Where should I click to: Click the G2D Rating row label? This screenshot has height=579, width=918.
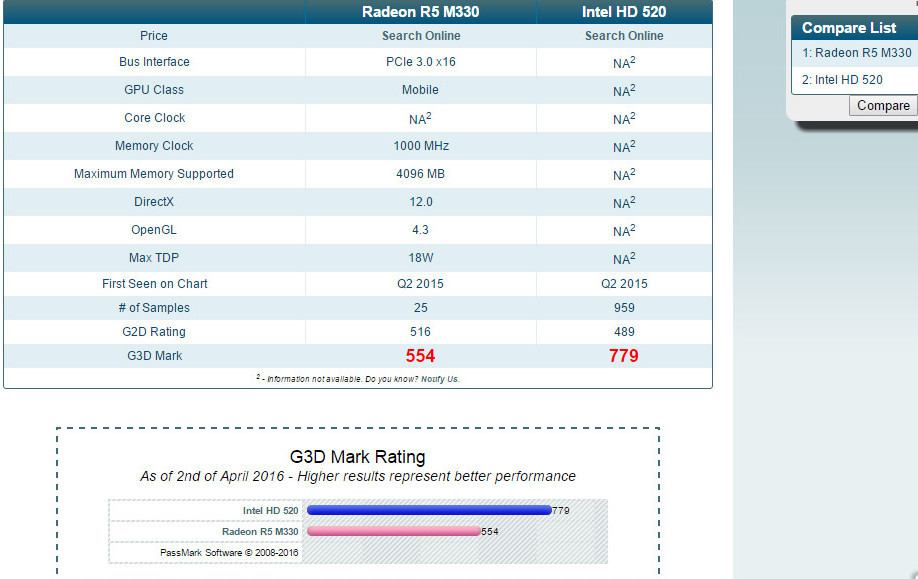[x=154, y=332]
